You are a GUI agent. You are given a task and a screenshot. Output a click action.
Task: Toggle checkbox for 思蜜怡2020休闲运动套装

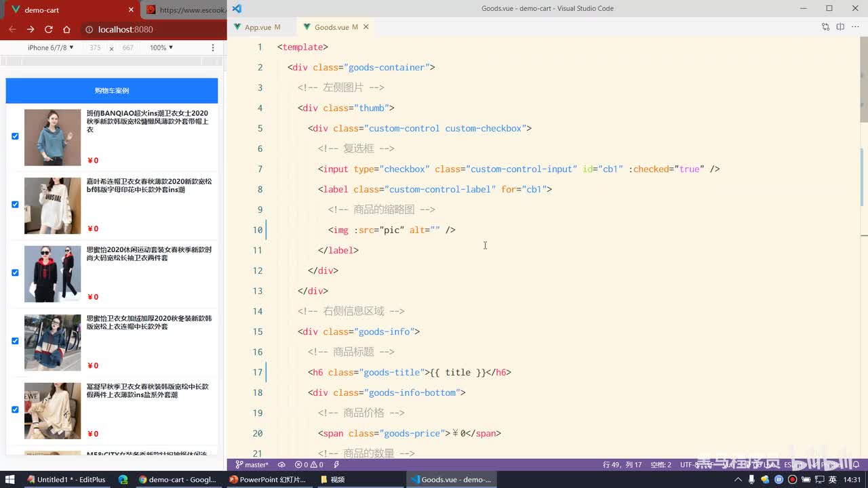coord(15,272)
